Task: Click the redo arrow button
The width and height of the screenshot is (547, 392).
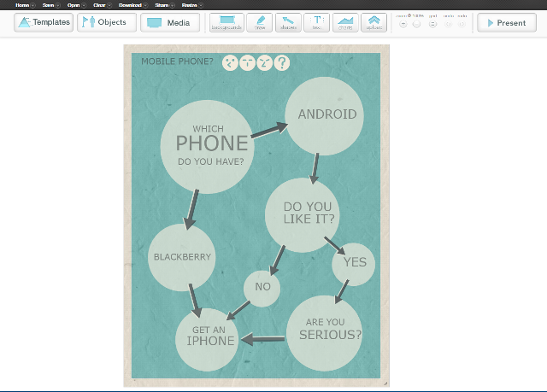Action: [x=462, y=24]
